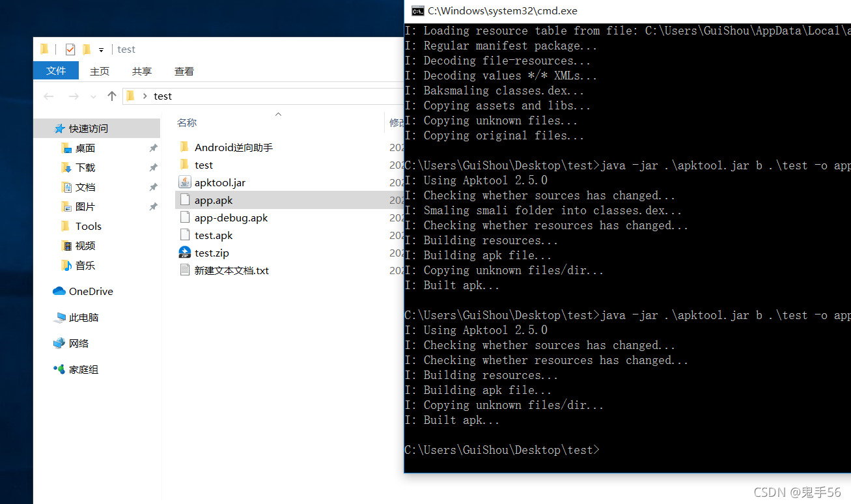The image size is (851, 504).
Task: Click the up arrow to parent folder
Action: click(x=111, y=96)
